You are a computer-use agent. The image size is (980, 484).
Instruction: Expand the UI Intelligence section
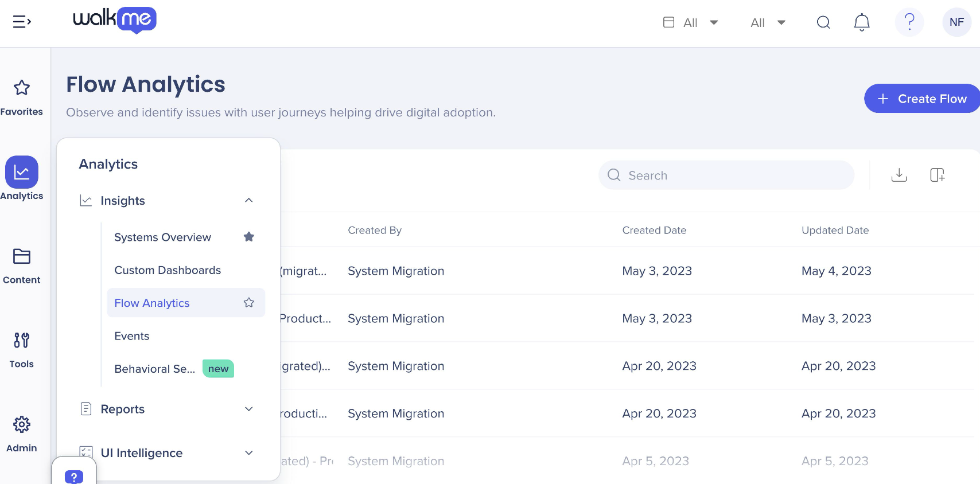click(248, 452)
